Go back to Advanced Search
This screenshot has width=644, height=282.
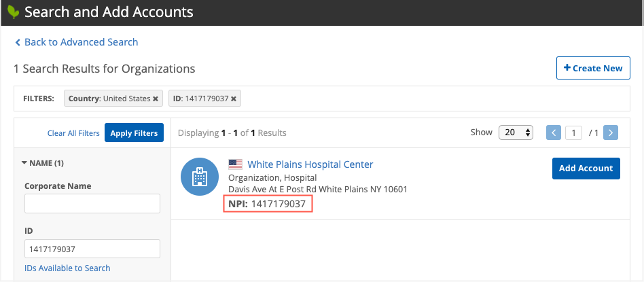[x=76, y=42]
